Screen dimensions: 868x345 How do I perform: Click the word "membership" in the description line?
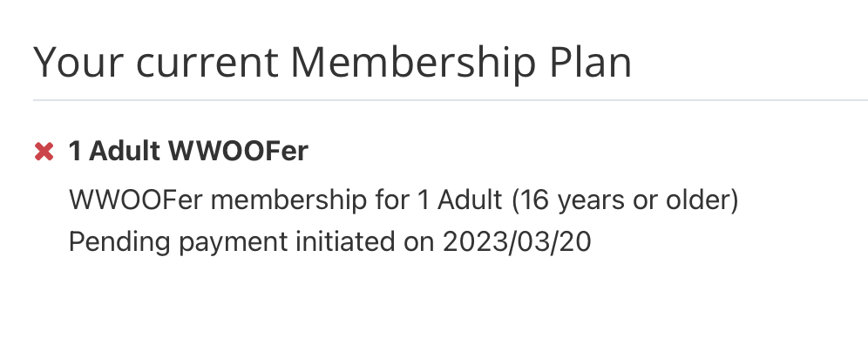[x=289, y=200]
